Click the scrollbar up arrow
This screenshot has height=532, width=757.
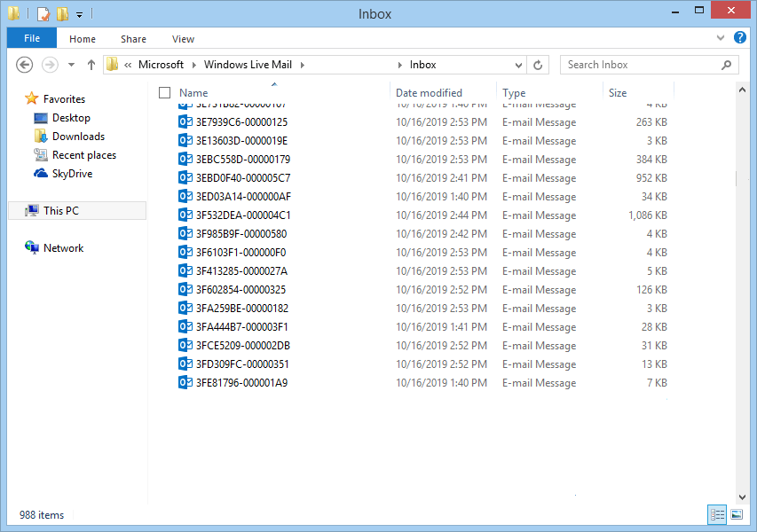(x=742, y=90)
